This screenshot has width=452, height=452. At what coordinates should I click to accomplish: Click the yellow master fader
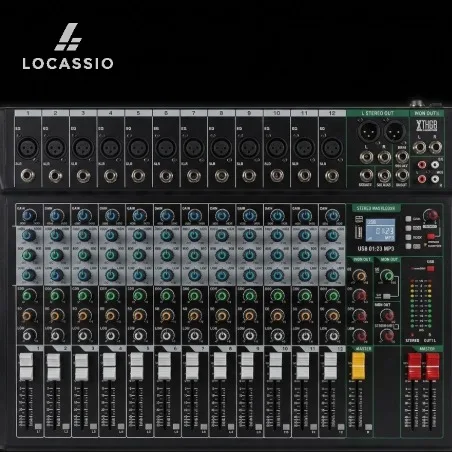(x=359, y=366)
